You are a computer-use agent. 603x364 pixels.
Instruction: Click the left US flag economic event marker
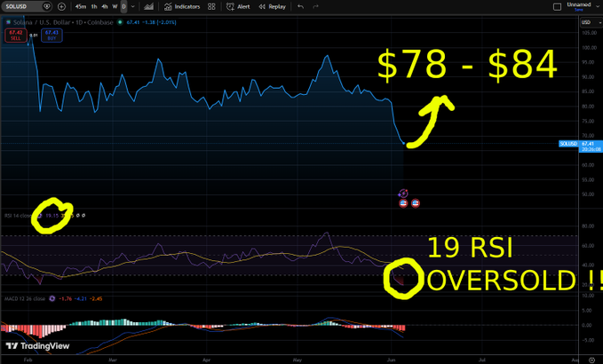[x=403, y=203]
